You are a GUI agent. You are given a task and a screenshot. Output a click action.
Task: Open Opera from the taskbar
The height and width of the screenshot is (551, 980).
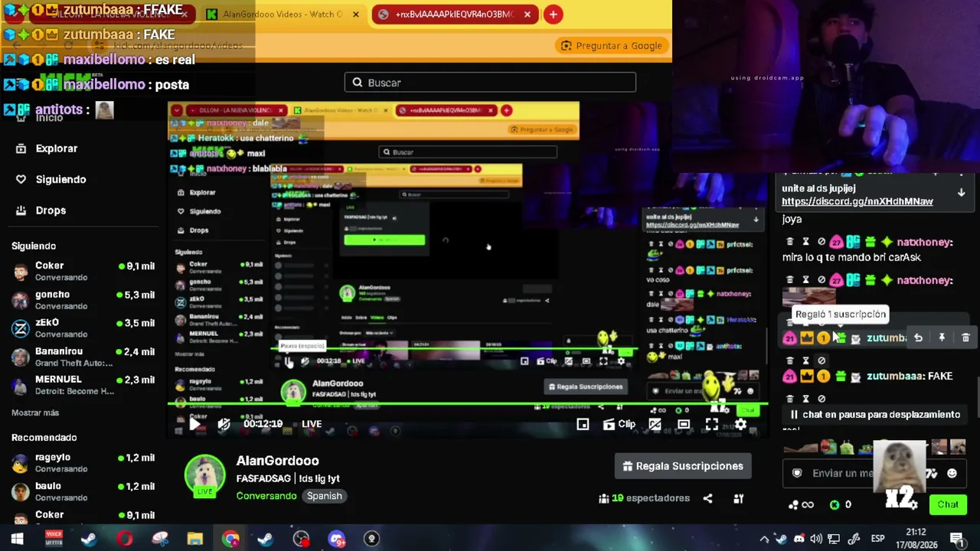pos(124,539)
